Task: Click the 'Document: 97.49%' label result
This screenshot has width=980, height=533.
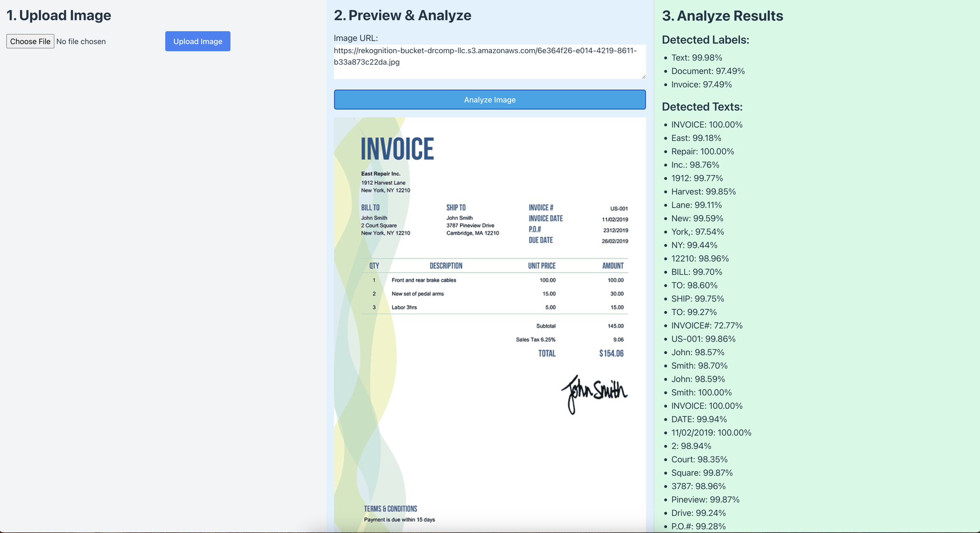Action: tap(708, 71)
